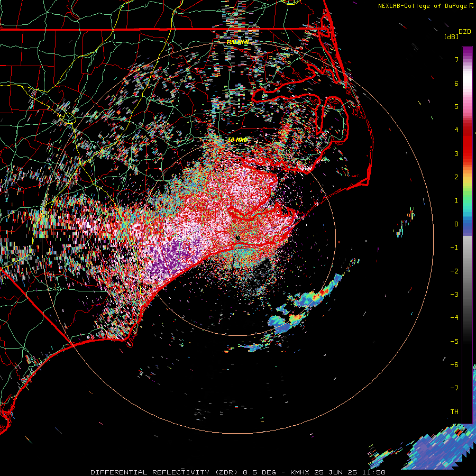Select the 0 value on the scale
Screen dimensions: 476x476
[456, 224]
